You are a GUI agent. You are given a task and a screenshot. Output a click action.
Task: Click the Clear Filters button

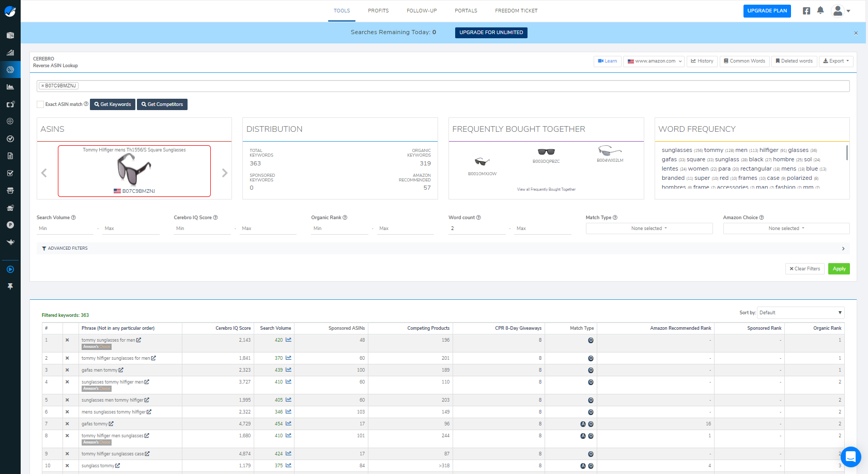(805, 269)
